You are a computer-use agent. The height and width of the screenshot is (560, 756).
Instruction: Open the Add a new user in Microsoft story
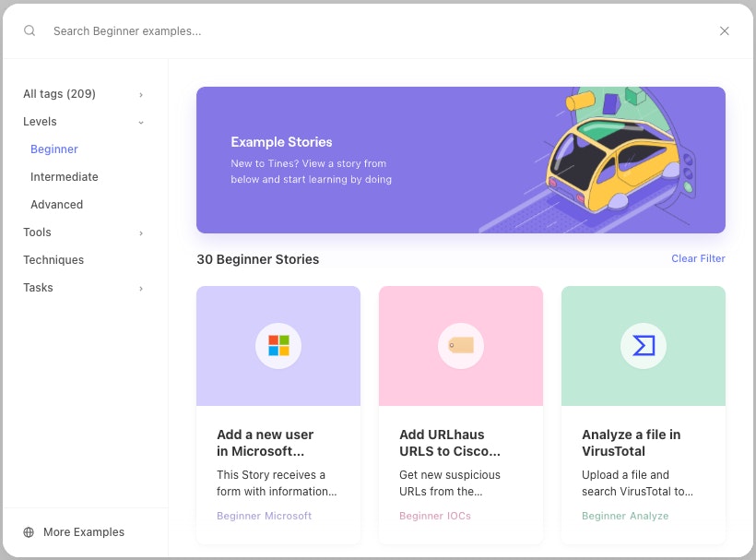pos(266,443)
